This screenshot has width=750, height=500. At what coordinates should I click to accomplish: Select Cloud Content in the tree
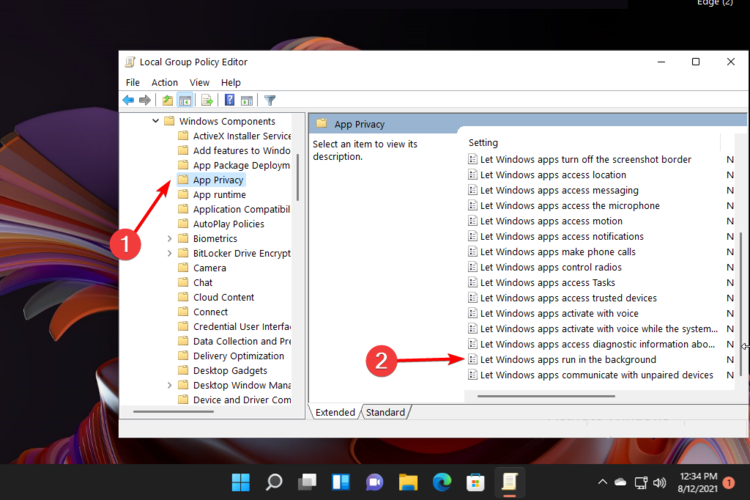point(223,297)
